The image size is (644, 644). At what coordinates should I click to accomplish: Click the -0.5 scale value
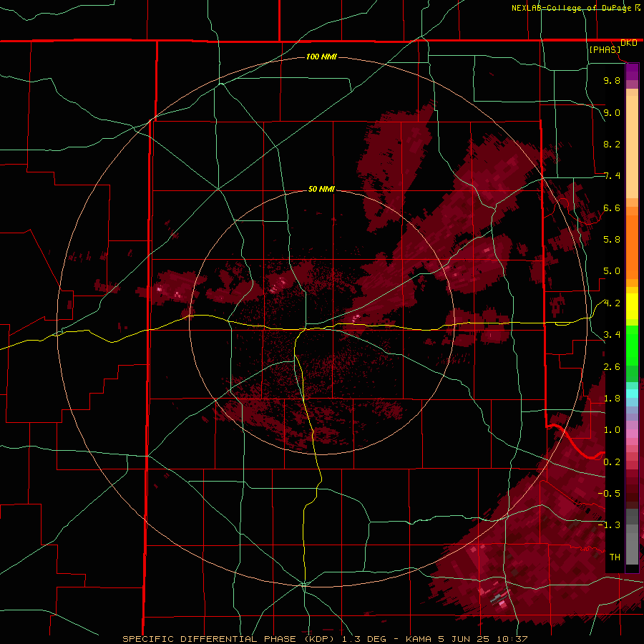coord(609,494)
